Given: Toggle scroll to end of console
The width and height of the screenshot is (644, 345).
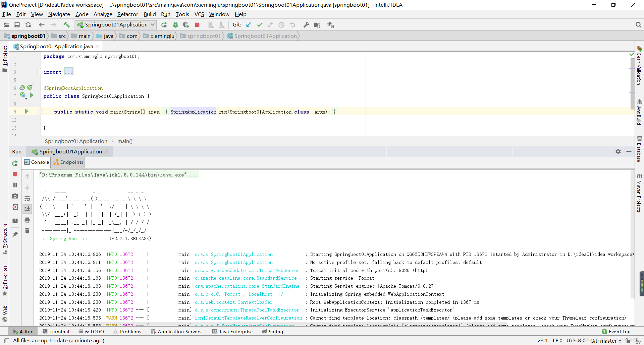Looking at the screenshot, I should tap(27, 209).
